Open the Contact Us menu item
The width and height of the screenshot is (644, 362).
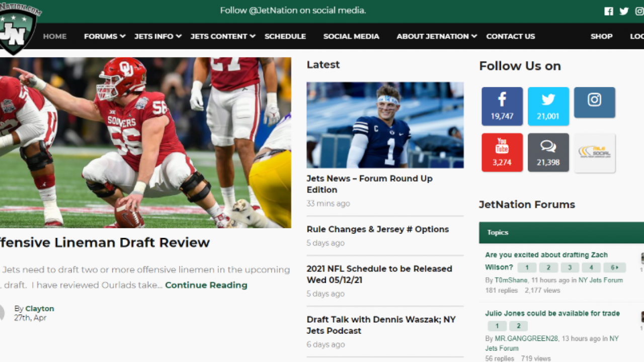click(510, 36)
